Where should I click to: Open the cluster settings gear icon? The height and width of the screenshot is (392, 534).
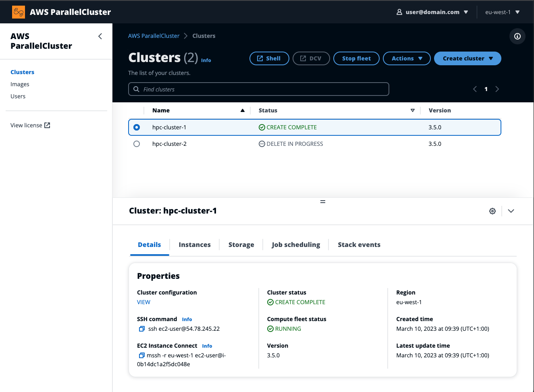click(x=492, y=211)
